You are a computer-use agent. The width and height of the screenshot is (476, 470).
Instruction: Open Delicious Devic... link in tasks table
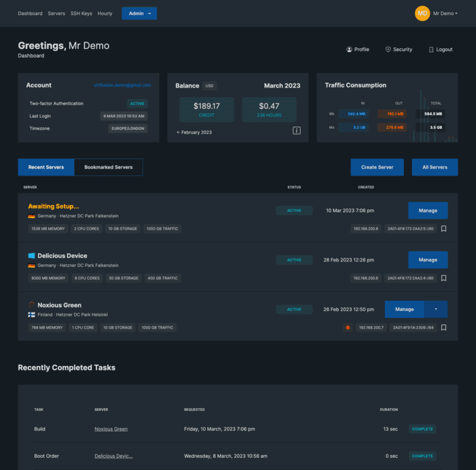point(113,456)
